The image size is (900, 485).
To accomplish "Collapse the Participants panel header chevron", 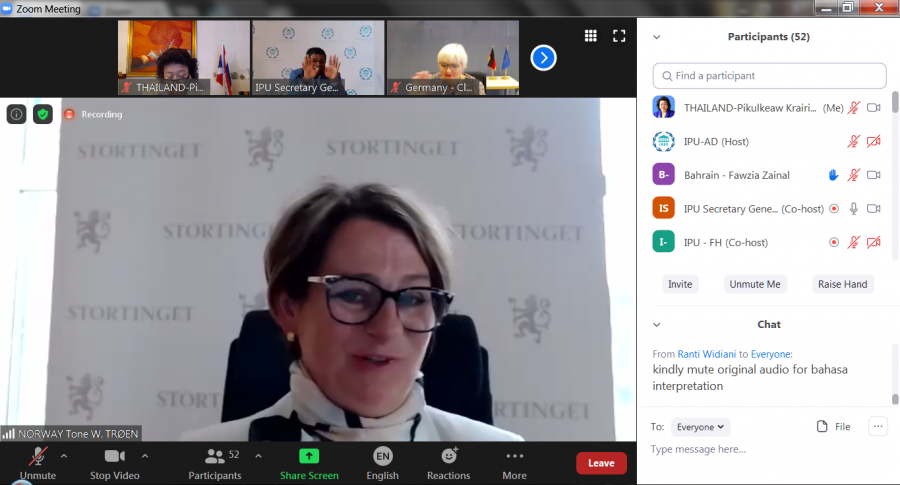I will tap(657, 37).
